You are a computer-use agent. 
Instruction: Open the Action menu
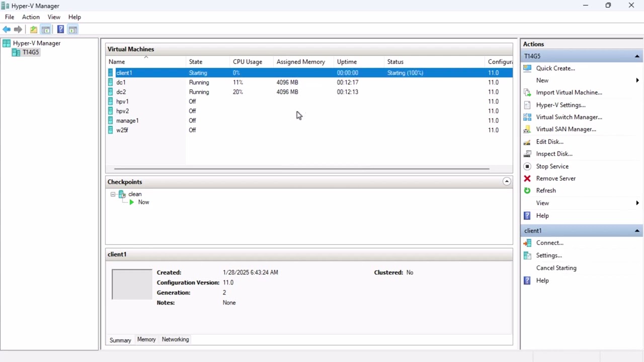[31, 17]
